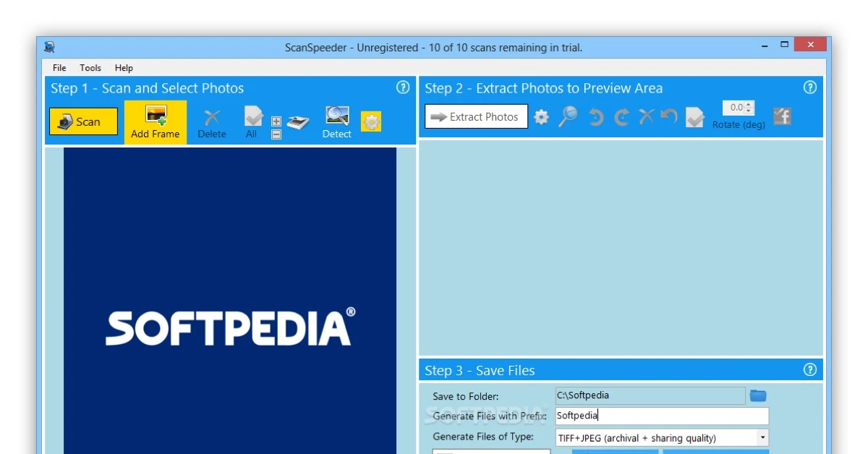Click the zoom magnifier icon in Step 2
Screen dimensions: 868x454
click(x=569, y=116)
